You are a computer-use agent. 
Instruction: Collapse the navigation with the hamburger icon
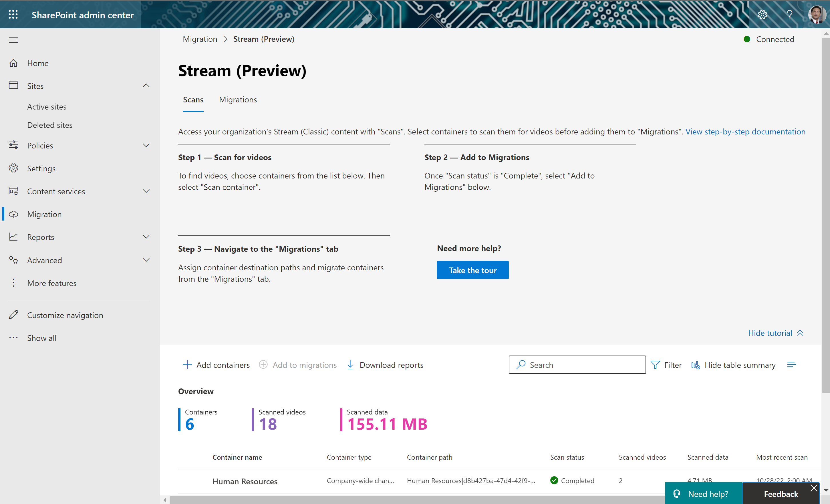(13, 40)
